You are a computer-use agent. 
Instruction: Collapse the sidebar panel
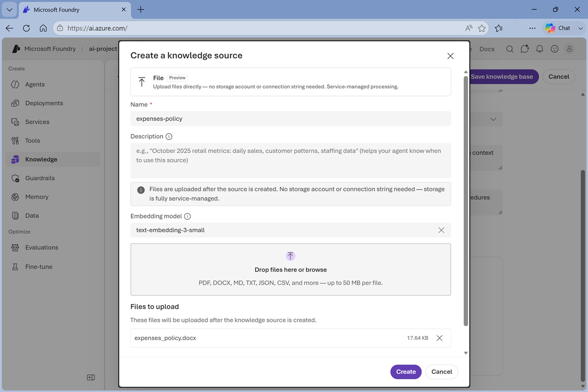91,377
